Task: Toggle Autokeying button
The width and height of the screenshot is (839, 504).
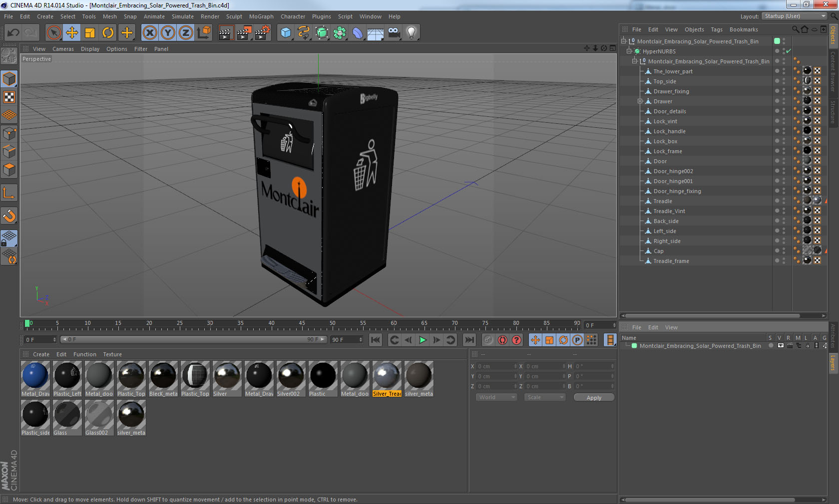Action: pyautogui.click(x=502, y=340)
